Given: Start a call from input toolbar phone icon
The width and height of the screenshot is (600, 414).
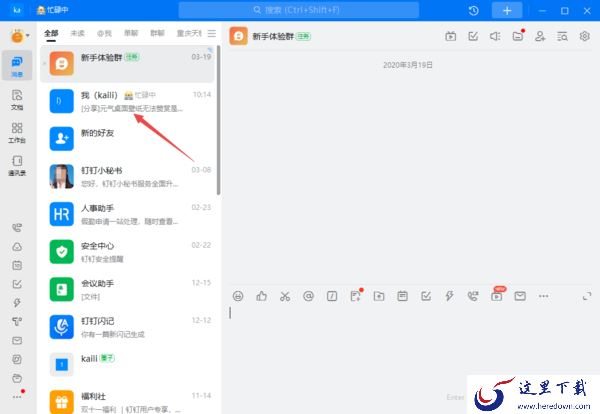Looking at the screenshot, I should (x=473, y=296).
